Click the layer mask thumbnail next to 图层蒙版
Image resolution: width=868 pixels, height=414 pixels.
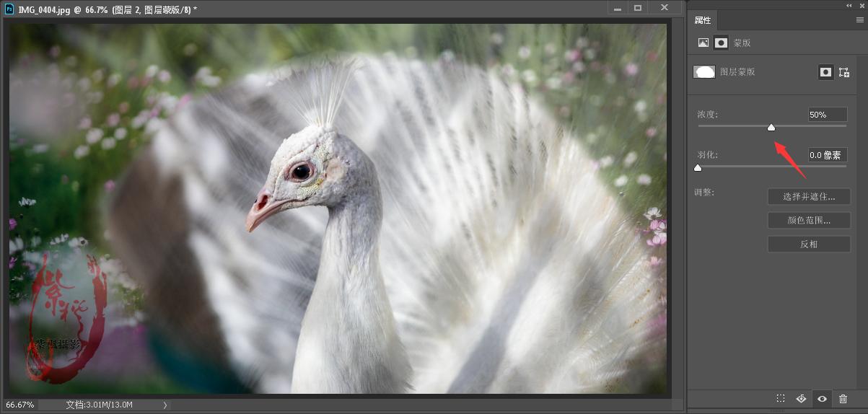pyautogui.click(x=704, y=71)
